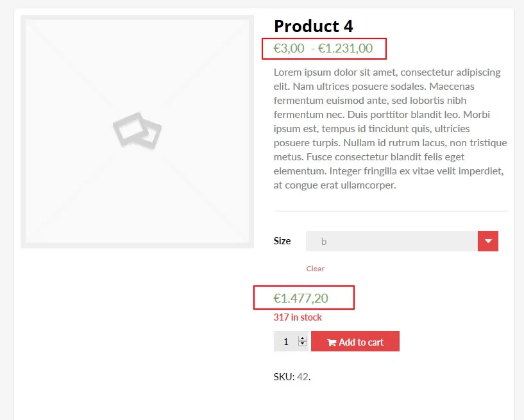Click the down arrow of the quantity stepper
This screenshot has width=524, height=420.
click(302, 344)
